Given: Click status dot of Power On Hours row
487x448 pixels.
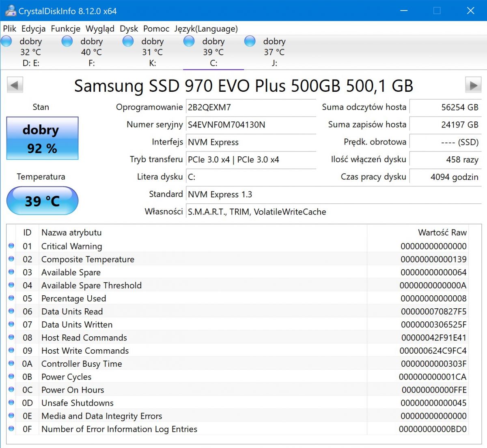Looking at the screenshot, I should pyautogui.click(x=11, y=389).
